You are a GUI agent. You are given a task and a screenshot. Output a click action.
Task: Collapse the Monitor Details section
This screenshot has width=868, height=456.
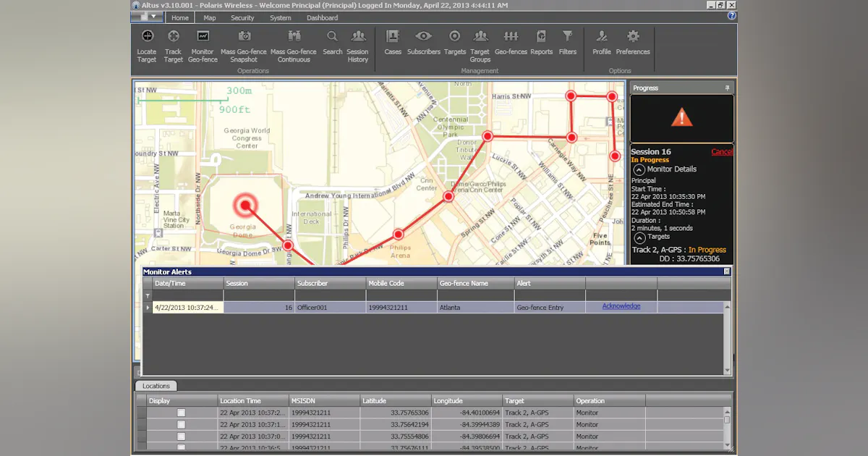pyautogui.click(x=639, y=169)
